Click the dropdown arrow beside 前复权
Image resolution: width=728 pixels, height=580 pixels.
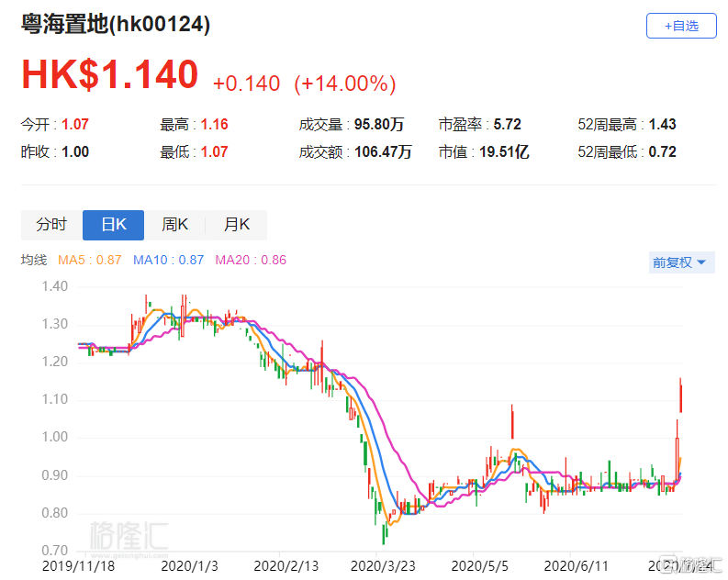pos(702,263)
